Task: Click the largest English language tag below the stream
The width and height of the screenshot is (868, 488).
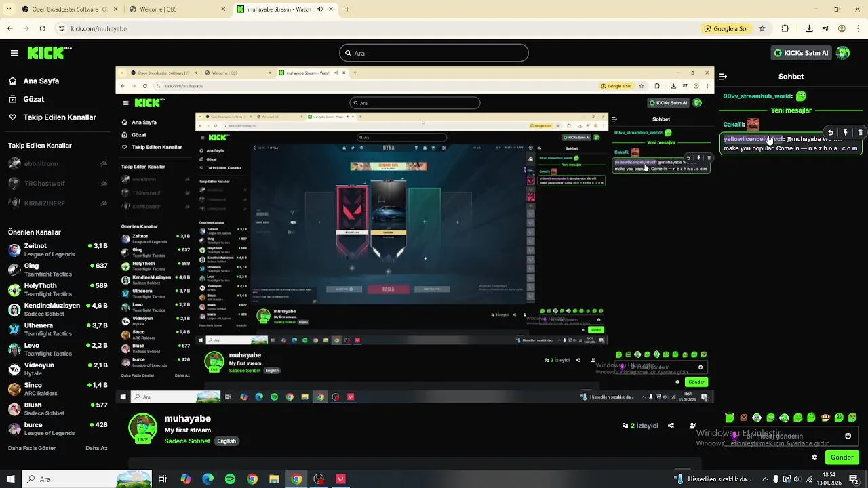Action: pyautogui.click(x=226, y=441)
